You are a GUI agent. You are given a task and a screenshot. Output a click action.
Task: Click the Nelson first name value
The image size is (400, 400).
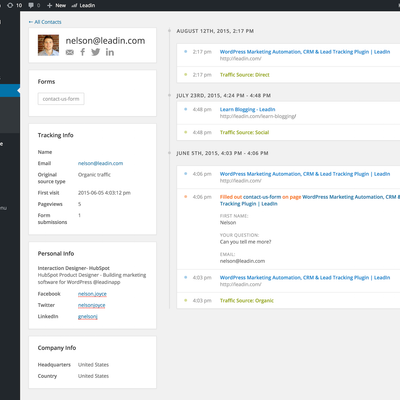coord(228,223)
